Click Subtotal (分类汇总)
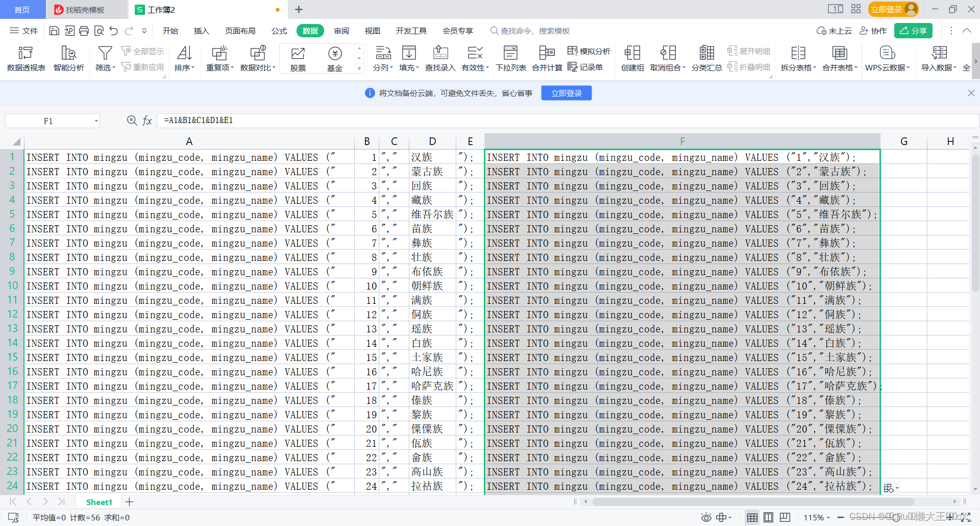This screenshot has width=980, height=526. [706, 58]
